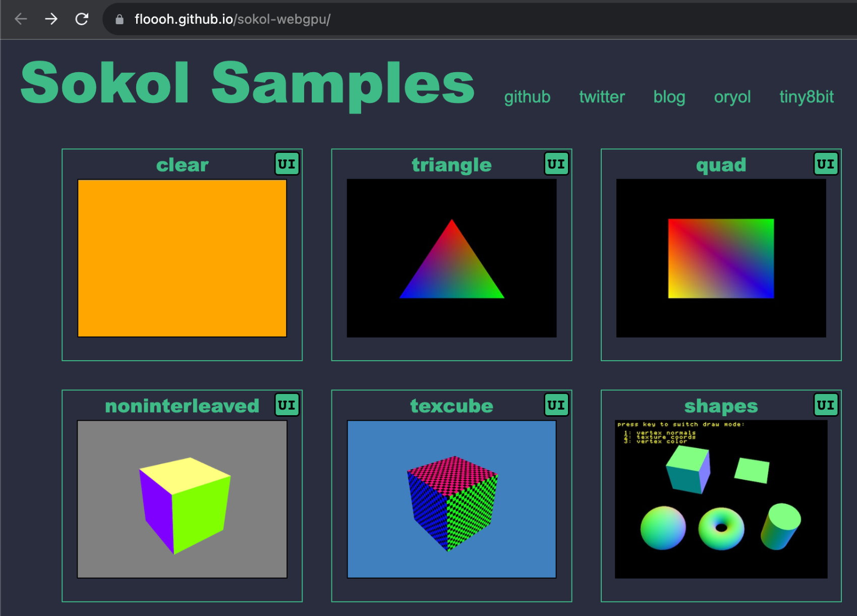The height and width of the screenshot is (616, 857).
Task: Launch the orange clear sample thumbnail
Action: pyautogui.click(x=182, y=258)
